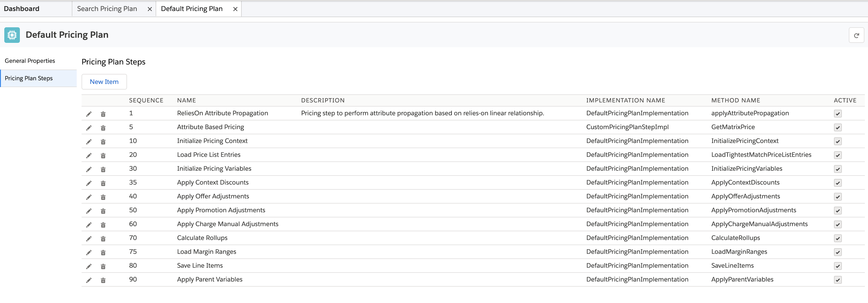Image resolution: width=868 pixels, height=303 pixels.
Task: Toggle Active checkbox for Attribute Based Pricing
Action: [838, 128]
